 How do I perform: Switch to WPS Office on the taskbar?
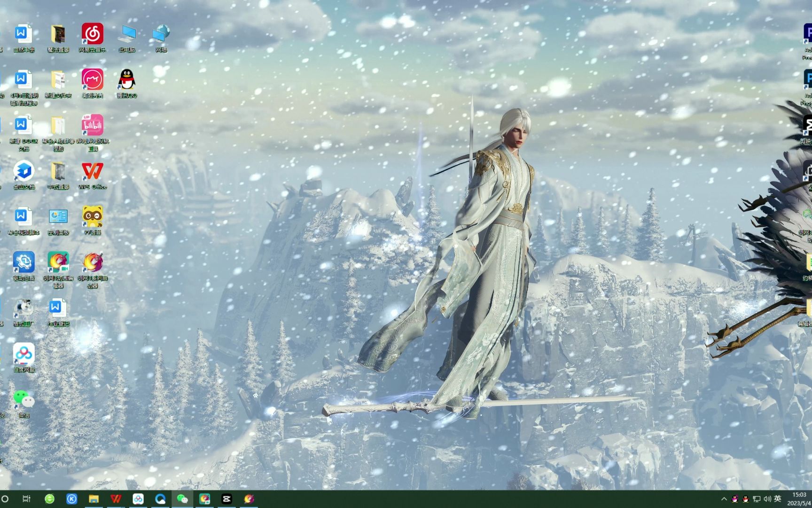116,499
